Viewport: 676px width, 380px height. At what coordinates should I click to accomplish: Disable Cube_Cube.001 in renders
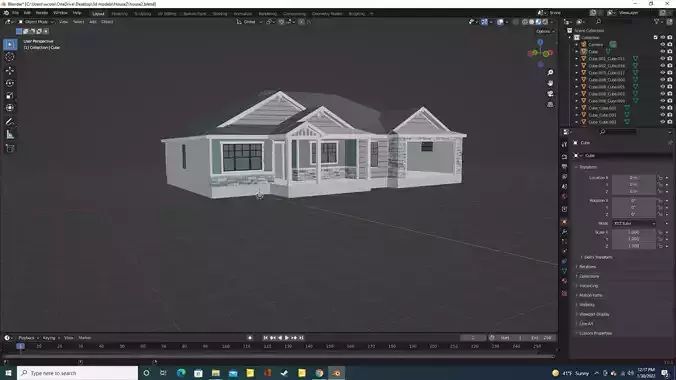point(670,115)
